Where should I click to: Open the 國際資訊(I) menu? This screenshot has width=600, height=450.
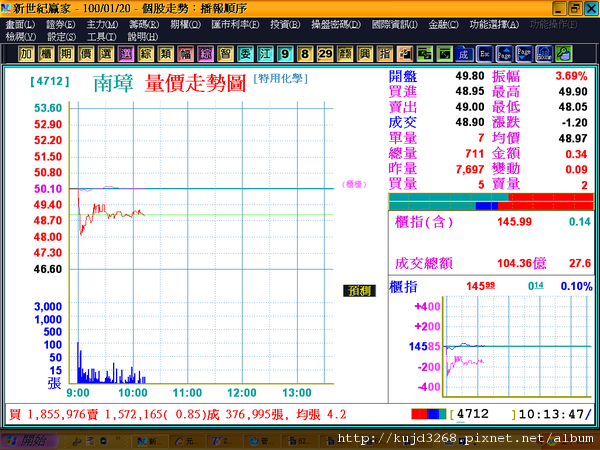coord(395,24)
